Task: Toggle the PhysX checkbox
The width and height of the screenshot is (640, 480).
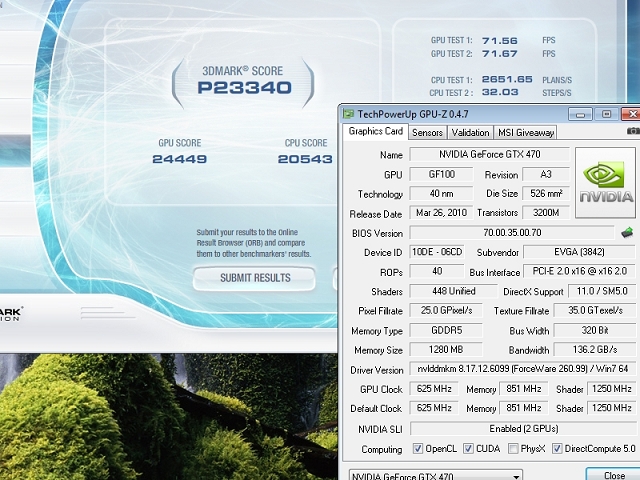Action: point(513,449)
